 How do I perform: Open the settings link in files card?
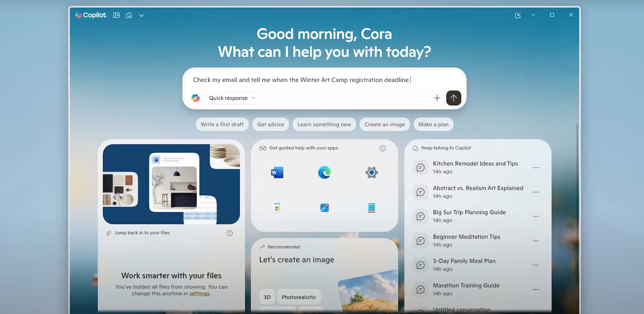(199, 294)
